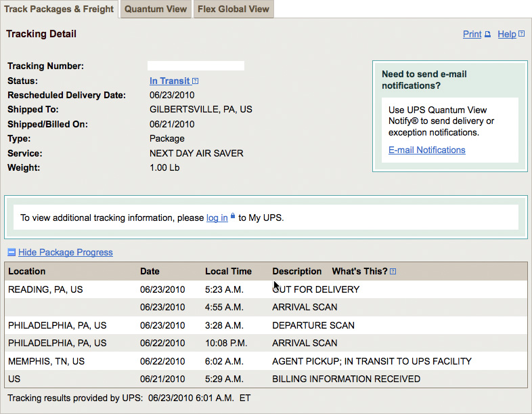
Task: Open the Quantum View tab
Action: tap(156, 9)
